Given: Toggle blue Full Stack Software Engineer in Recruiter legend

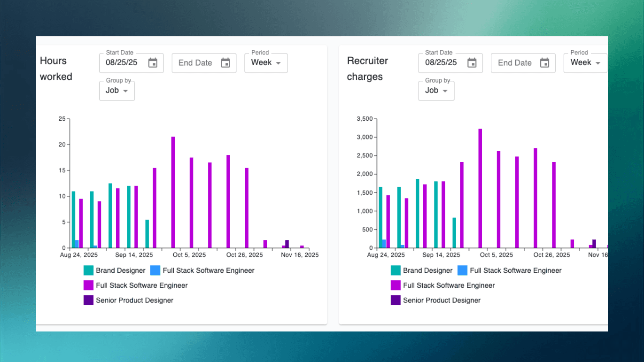Looking at the screenshot, I should 510,270.
